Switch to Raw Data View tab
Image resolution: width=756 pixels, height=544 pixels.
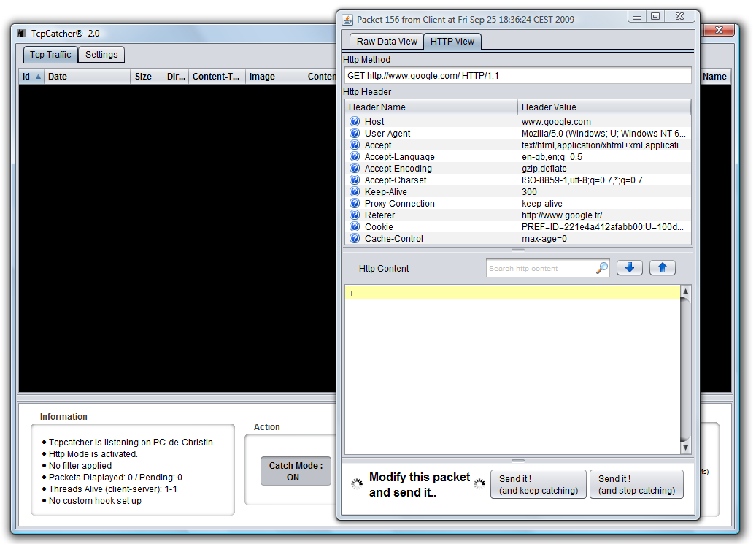pyautogui.click(x=387, y=42)
